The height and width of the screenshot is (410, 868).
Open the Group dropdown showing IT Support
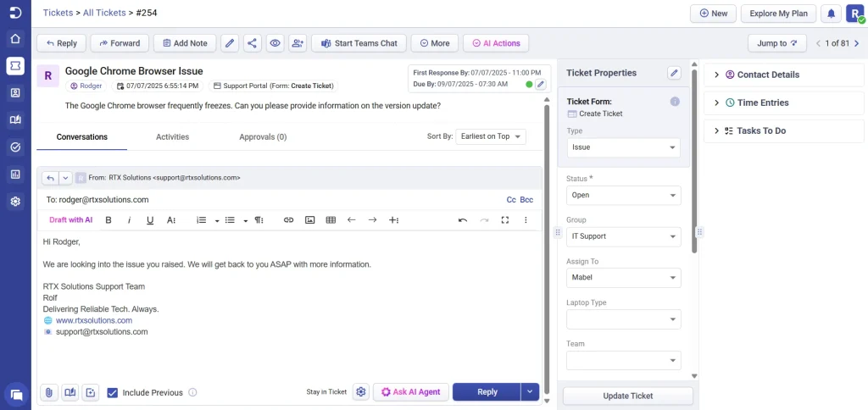(x=623, y=236)
